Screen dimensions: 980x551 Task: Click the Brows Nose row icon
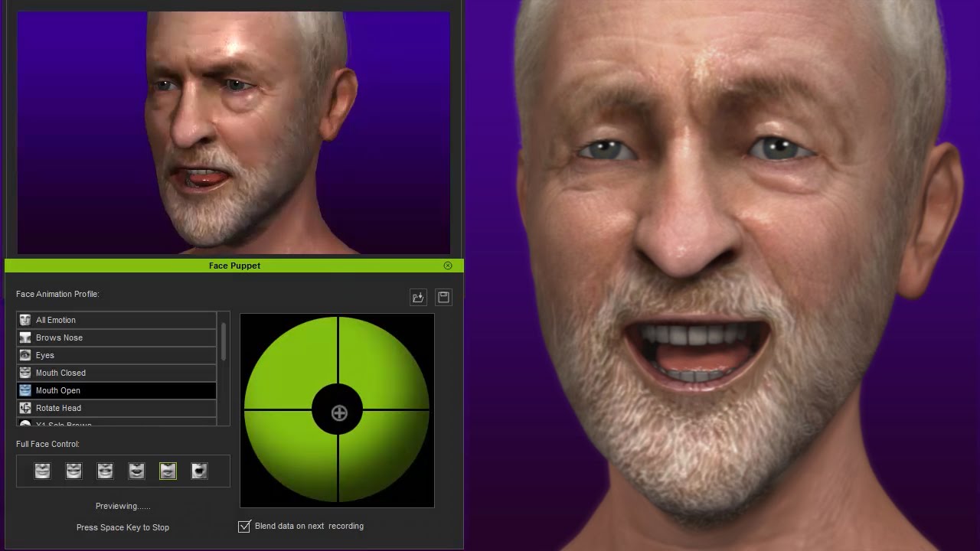(25, 337)
